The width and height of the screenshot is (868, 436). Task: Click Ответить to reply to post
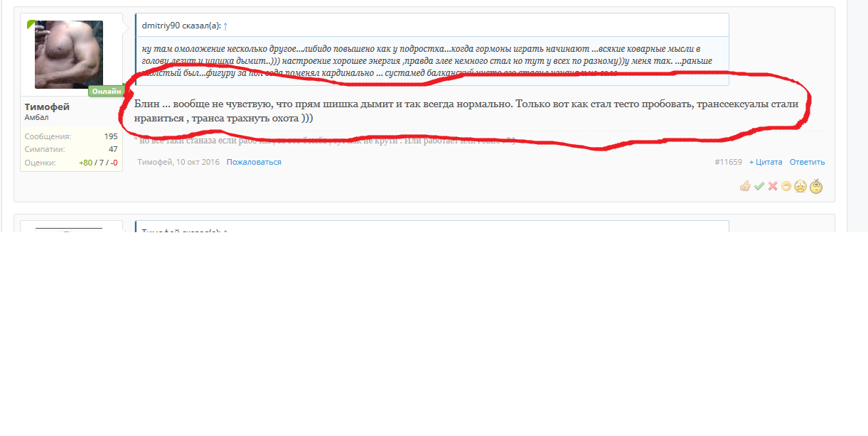click(807, 162)
